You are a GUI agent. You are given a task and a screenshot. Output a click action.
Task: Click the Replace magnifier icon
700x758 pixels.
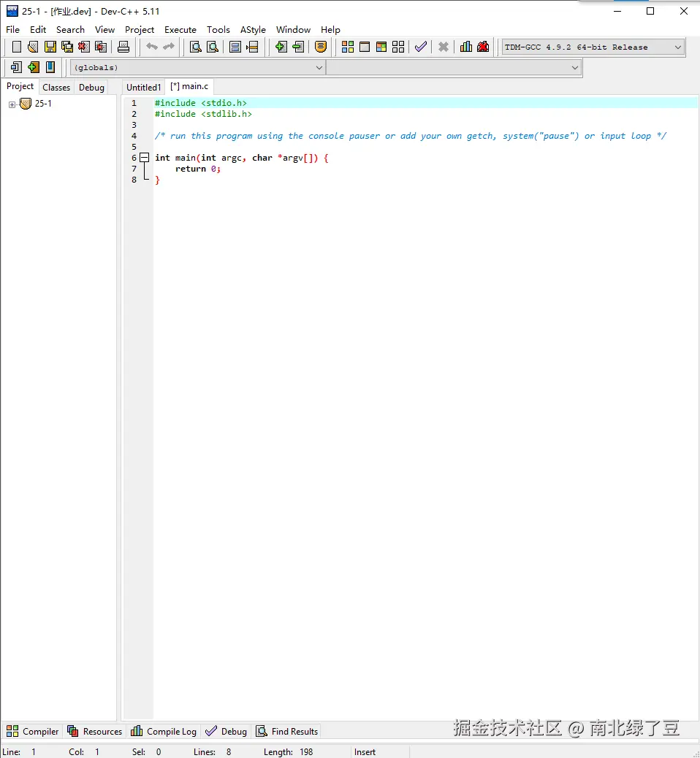pyautogui.click(x=213, y=47)
